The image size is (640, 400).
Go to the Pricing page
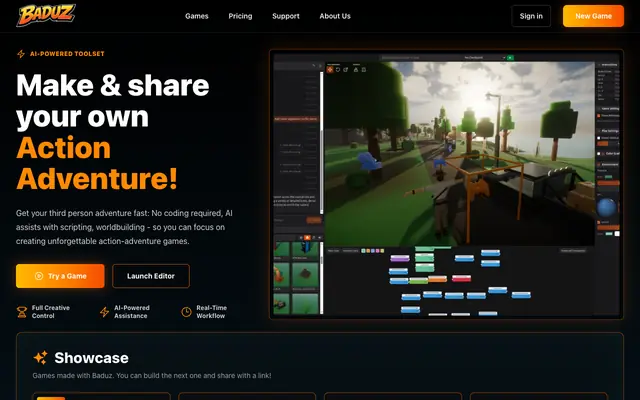click(x=240, y=16)
